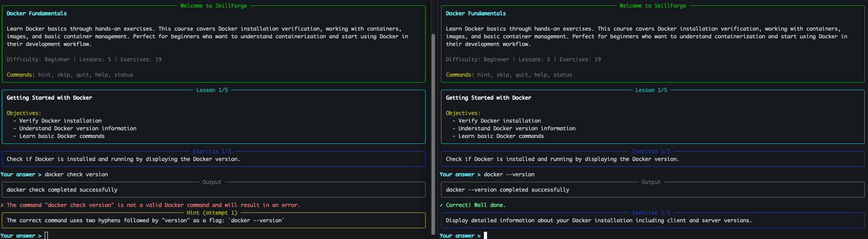Click exercise description text in left pane
Screen dimensions: 868x239
point(123,159)
